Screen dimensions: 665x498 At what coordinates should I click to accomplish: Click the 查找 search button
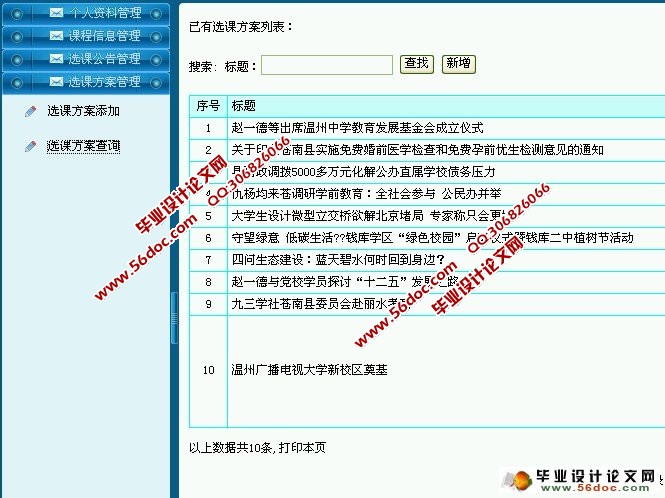416,64
